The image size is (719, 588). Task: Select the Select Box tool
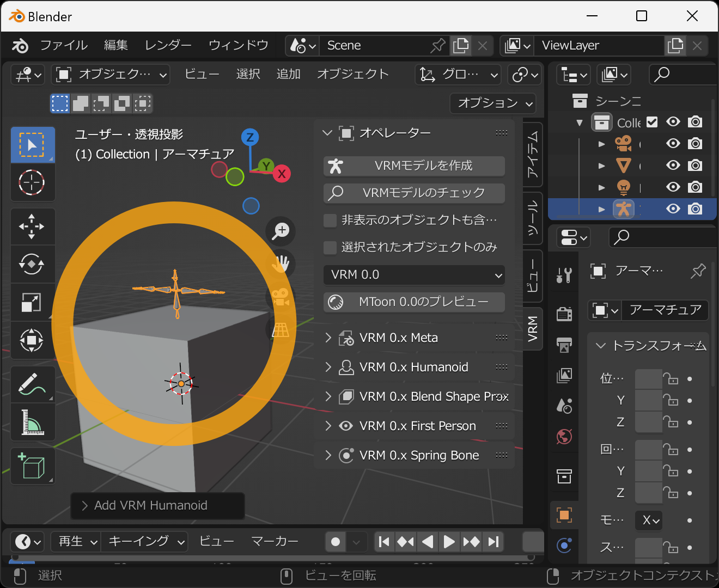pyautogui.click(x=33, y=145)
